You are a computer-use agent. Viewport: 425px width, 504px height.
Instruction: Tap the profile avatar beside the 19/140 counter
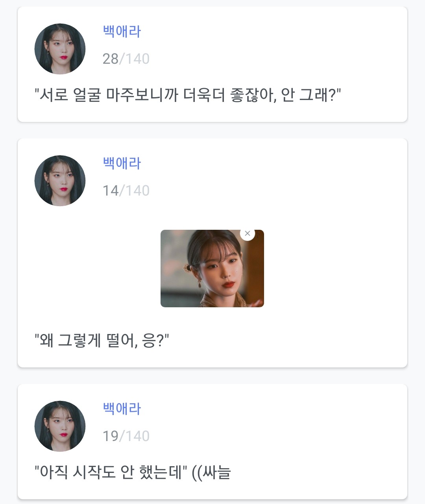(60, 426)
